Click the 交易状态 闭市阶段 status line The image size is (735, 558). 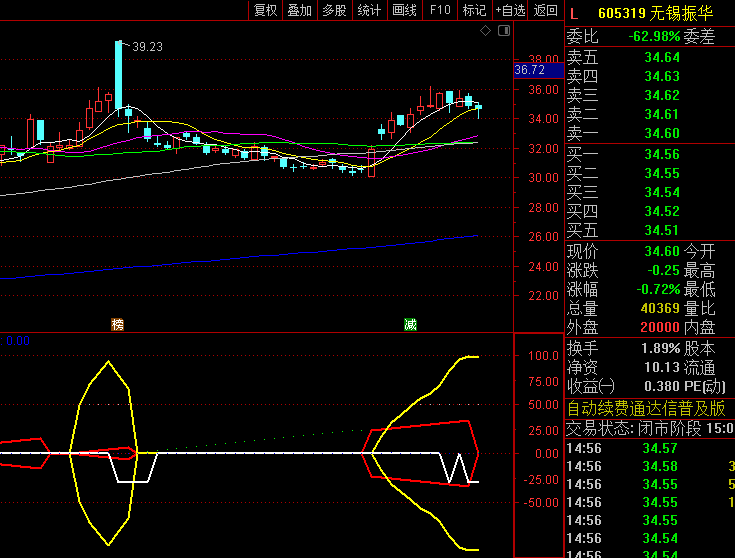coord(650,429)
